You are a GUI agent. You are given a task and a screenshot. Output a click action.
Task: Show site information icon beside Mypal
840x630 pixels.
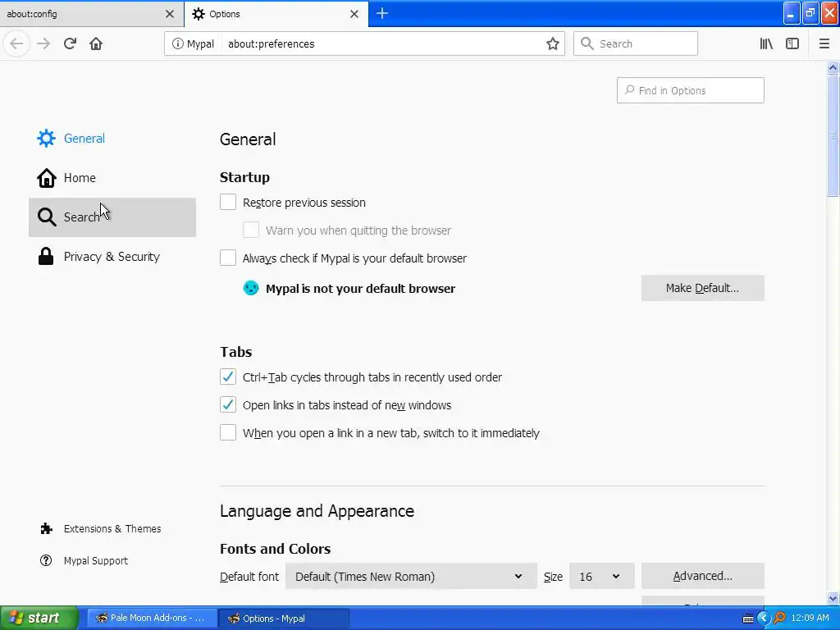click(177, 44)
